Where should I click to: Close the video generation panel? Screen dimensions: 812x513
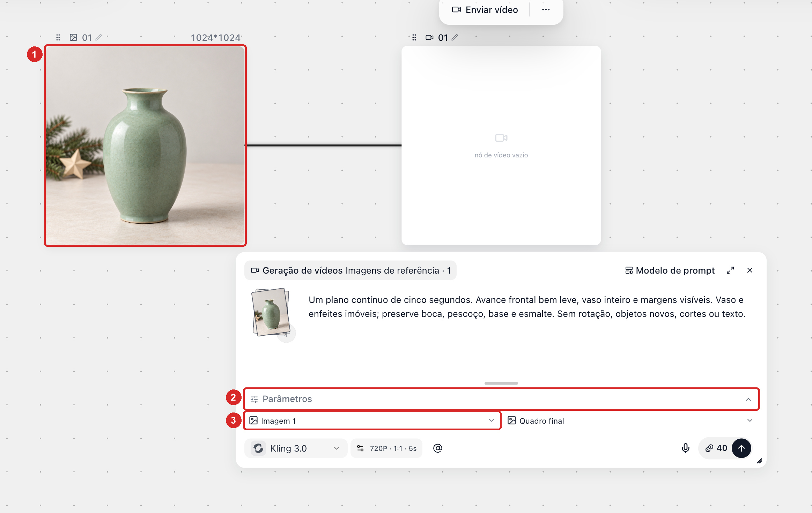click(x=750, y=270)
